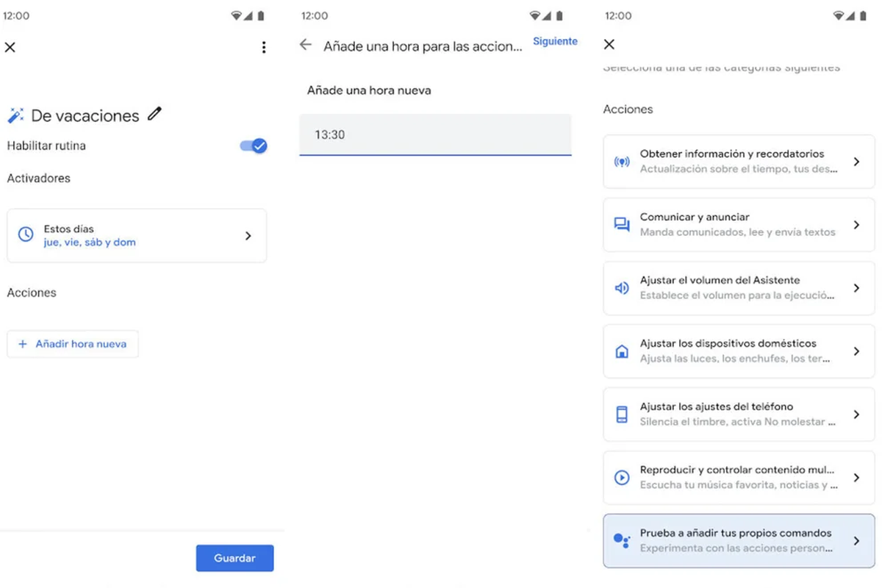Viewport: 882px width, 588px height.
Task: Click Añadir hora nueva button
Action: click(x=73, y=344)
